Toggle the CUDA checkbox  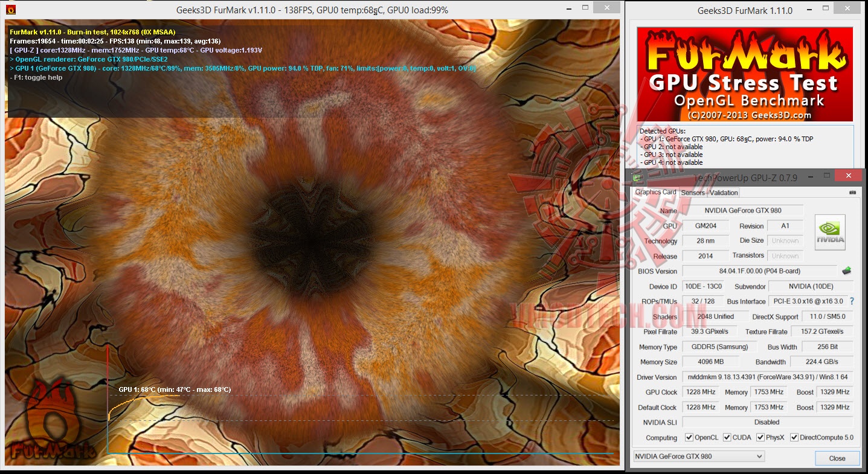727,437
